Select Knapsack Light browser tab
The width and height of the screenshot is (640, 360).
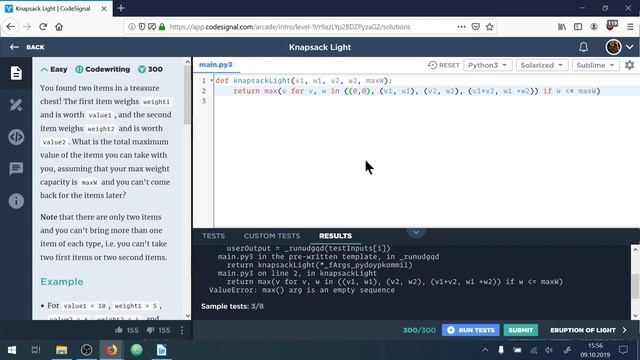(x=56, y=8)
